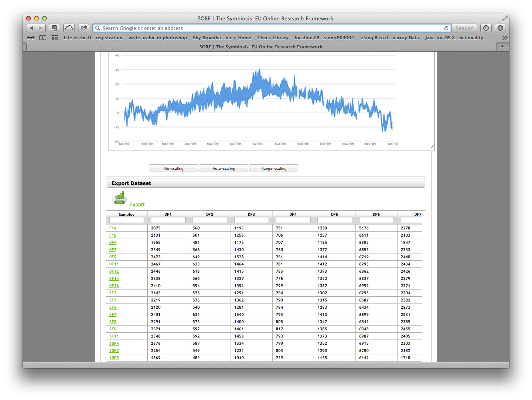Open the 'Check Library' bookmark

coord(273,38)
